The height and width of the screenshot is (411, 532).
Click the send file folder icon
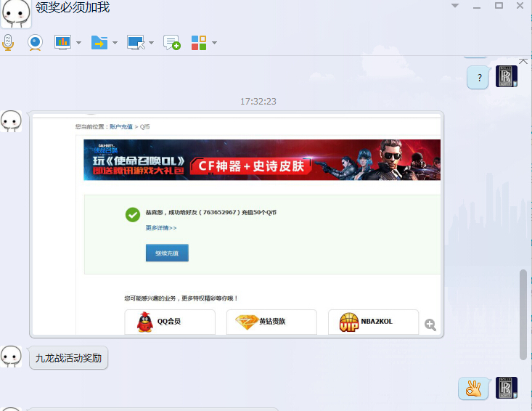(99, 43)
